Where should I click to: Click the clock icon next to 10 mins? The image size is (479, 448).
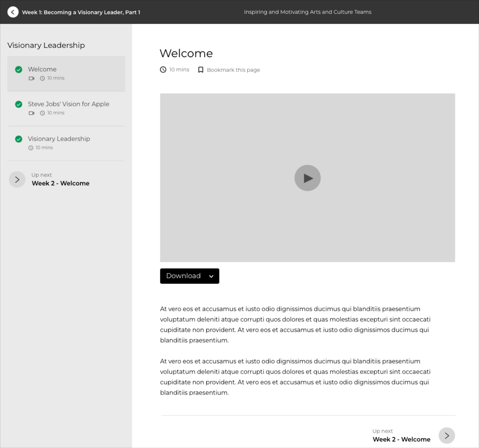163,69
